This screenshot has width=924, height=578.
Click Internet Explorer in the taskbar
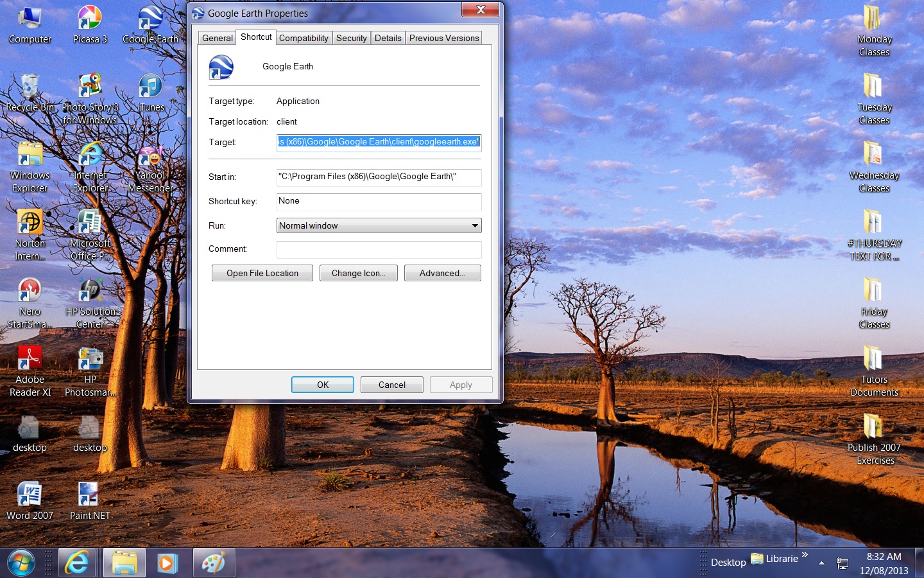tap(77, 563)
